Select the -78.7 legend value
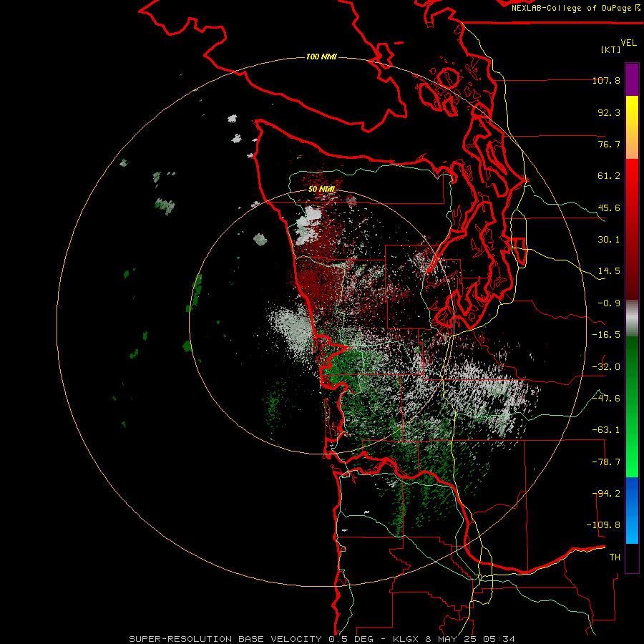The image size is (644, 644). pos(606,462)
